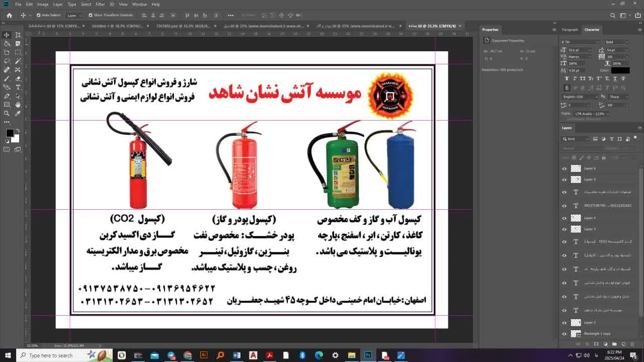The image size is (644, 362).
Task: Select the Path Selection tool
Action: point(18,96)
